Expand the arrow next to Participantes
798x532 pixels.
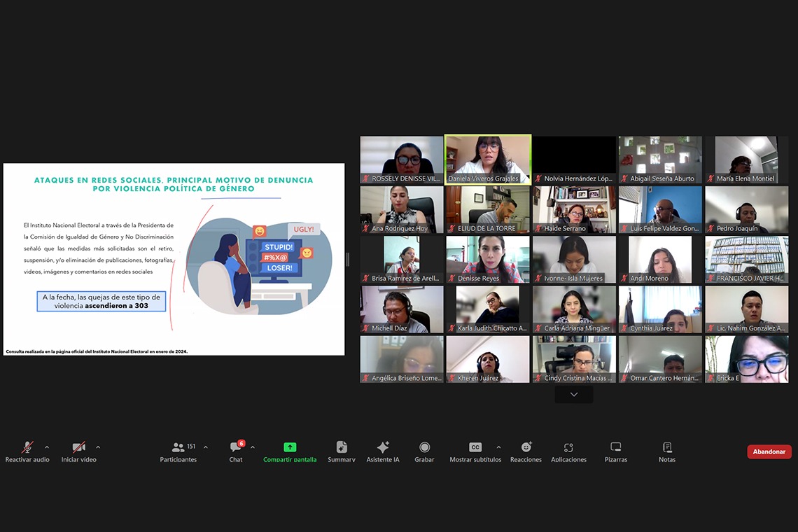click(206, 447)
